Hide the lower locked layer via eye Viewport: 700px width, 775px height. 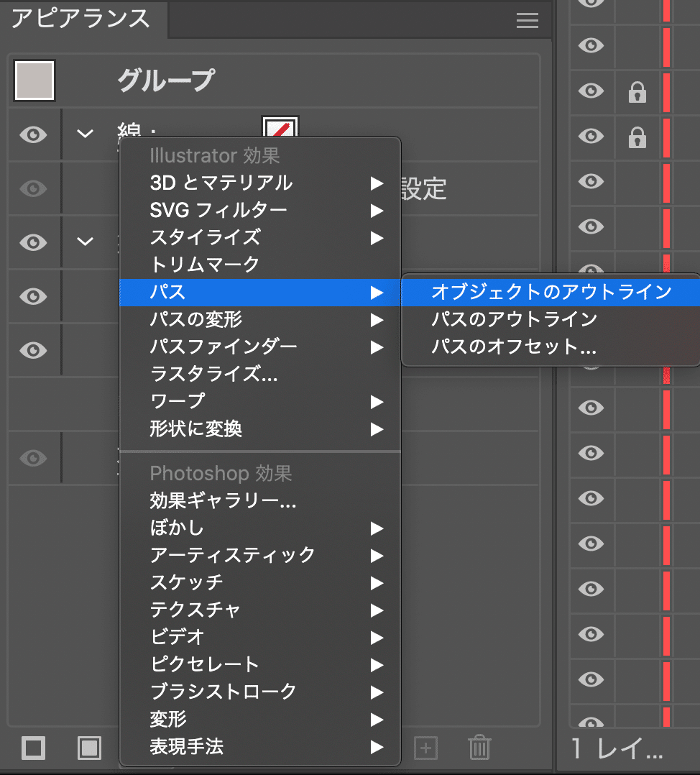[591, 136]
